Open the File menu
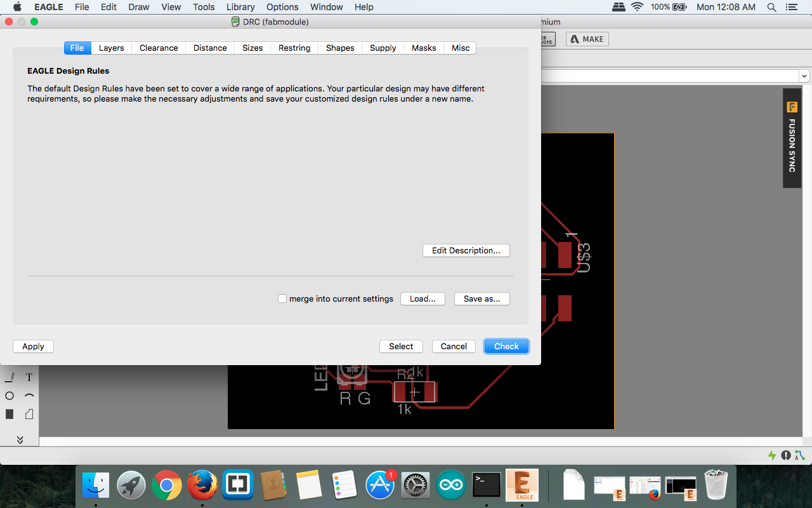This screenshot has height=508, width=812. [82, 7]
